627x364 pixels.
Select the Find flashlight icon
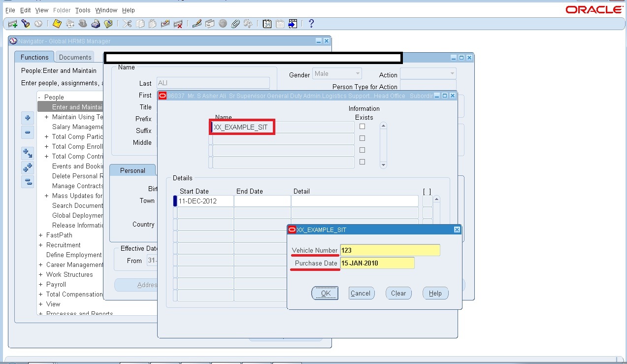(26, 23)
